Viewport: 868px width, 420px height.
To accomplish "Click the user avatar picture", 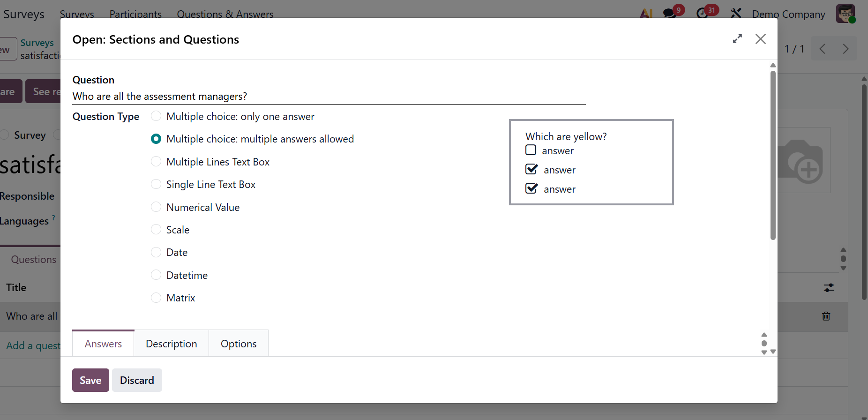I will (x=845, y=14).
